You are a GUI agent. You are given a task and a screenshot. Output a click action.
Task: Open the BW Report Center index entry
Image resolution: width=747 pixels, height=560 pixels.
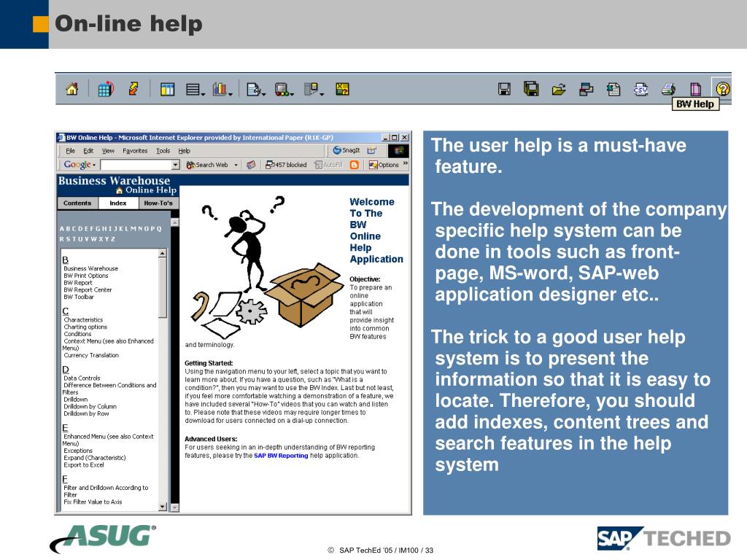click(88, 290)
